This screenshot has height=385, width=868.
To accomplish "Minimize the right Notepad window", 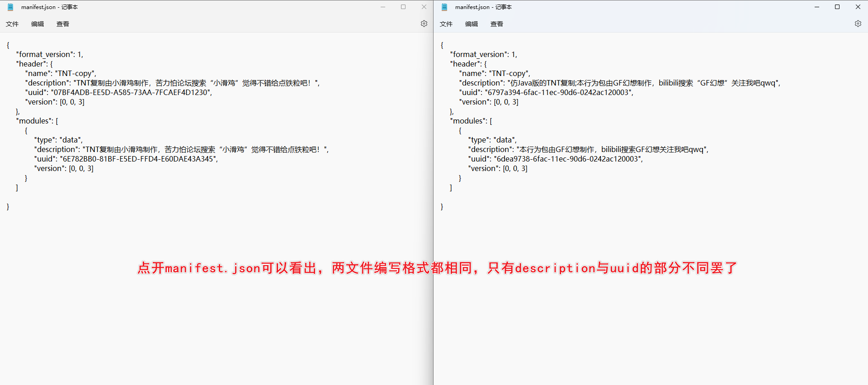I will pos(817,7).
